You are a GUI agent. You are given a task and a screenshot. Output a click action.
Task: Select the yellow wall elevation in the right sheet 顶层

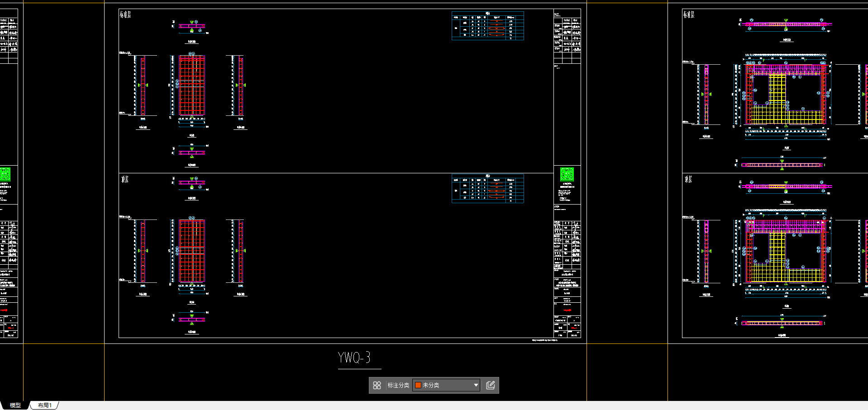coord(786,251)
